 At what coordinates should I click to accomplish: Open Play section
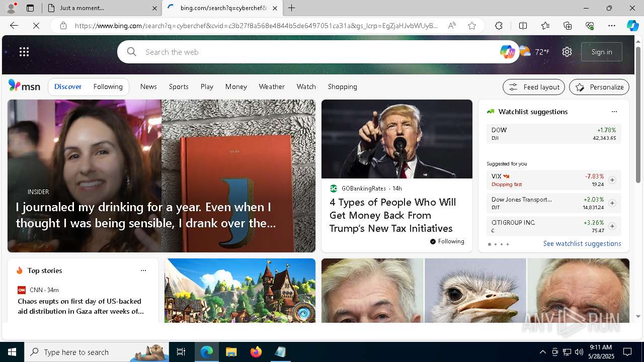click(207, 86)
